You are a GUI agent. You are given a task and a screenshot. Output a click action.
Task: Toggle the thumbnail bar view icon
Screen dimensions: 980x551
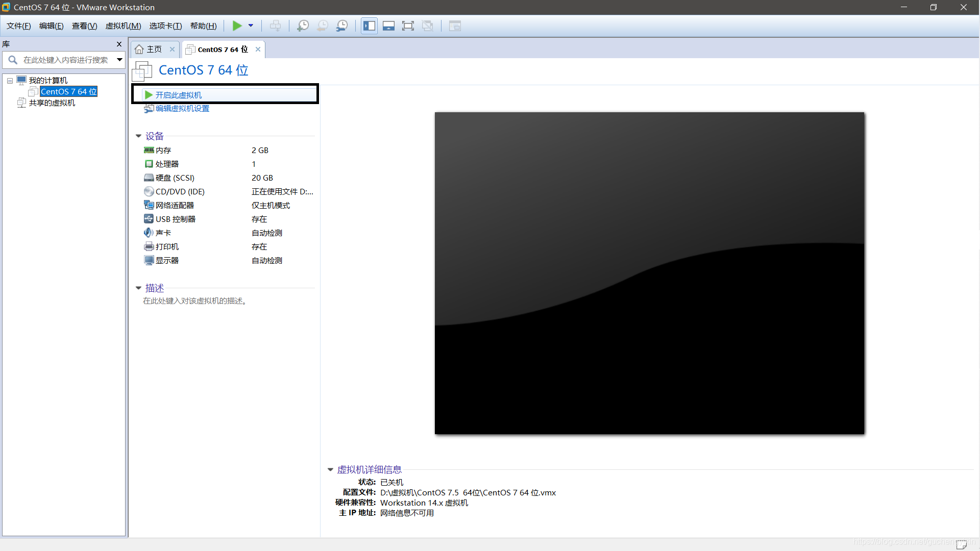click(388, 26)
